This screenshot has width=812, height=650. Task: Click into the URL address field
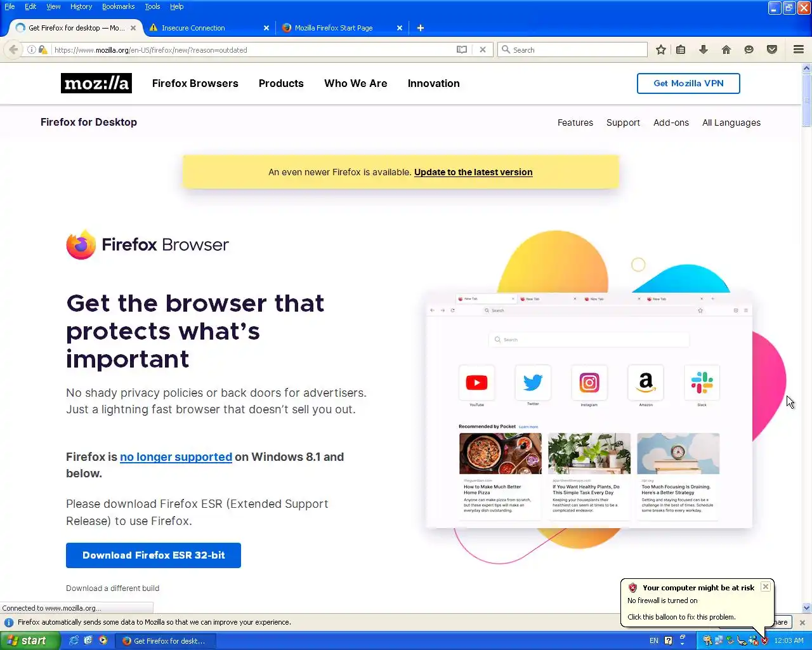click(x=252, y=50)
